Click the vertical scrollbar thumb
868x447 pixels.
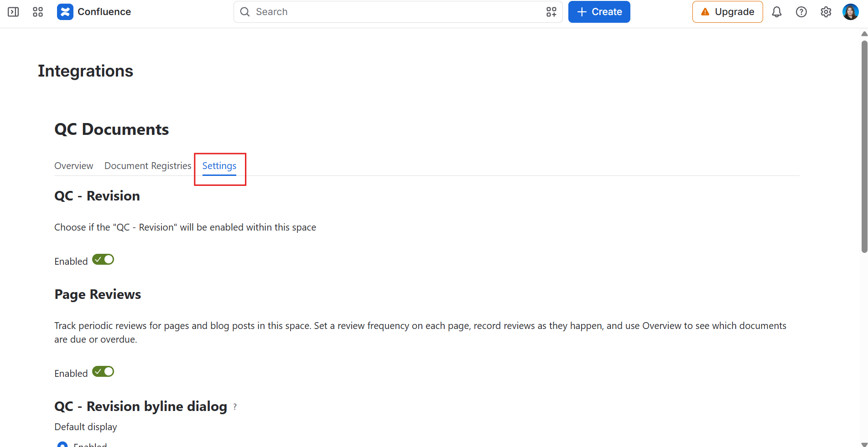coord(864,147)
